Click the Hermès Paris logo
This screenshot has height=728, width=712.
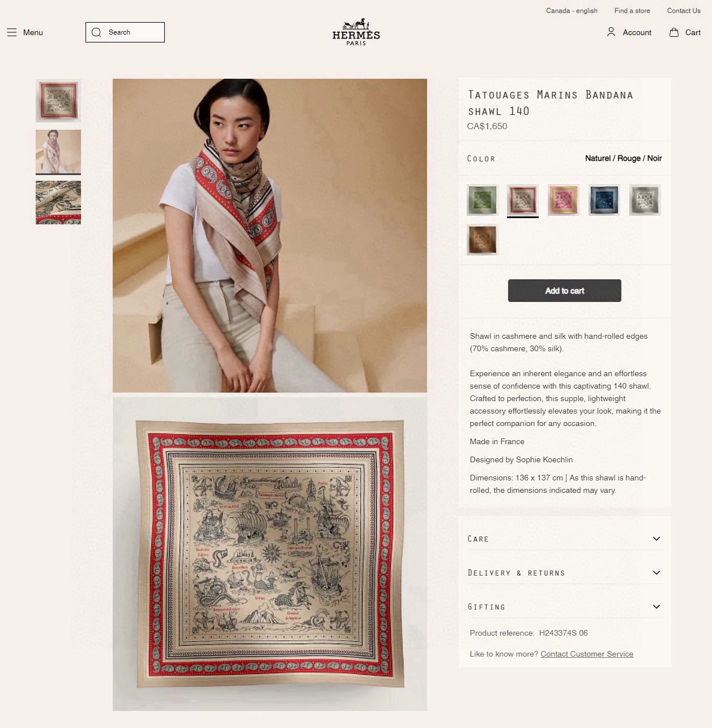356,32
